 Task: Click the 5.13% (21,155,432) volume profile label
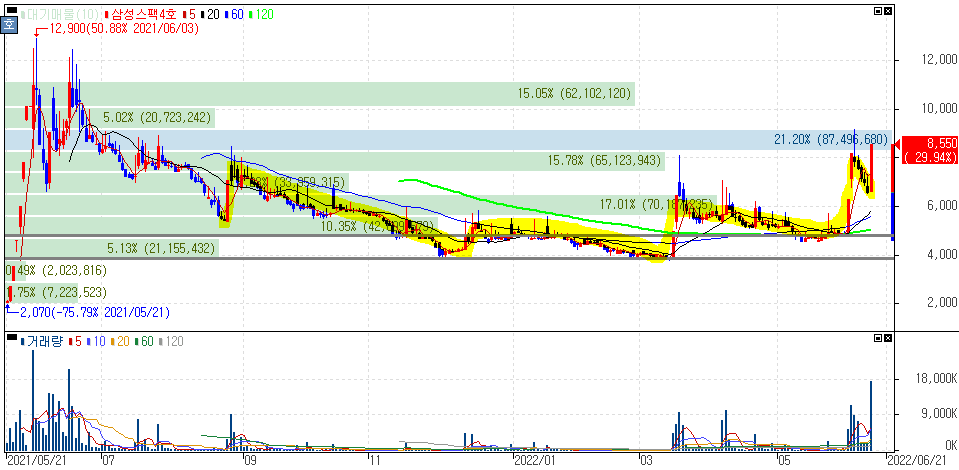[162, 248]
